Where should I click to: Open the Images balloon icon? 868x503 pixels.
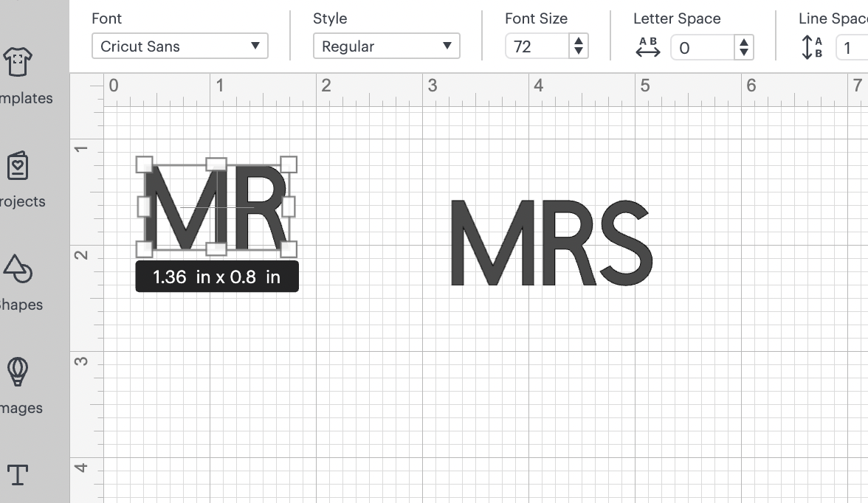coord(18,371)
